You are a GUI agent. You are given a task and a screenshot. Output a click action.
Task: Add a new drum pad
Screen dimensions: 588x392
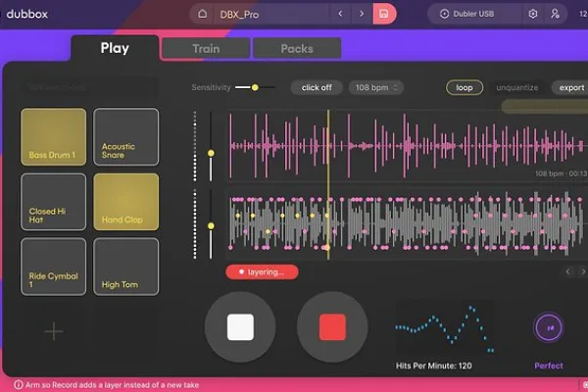tap(54, 331)
